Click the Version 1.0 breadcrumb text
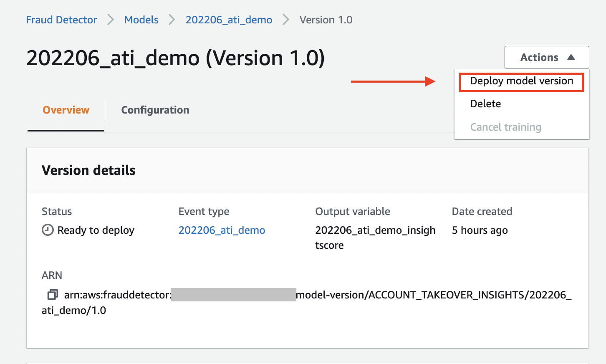 (x=326, y=20)
